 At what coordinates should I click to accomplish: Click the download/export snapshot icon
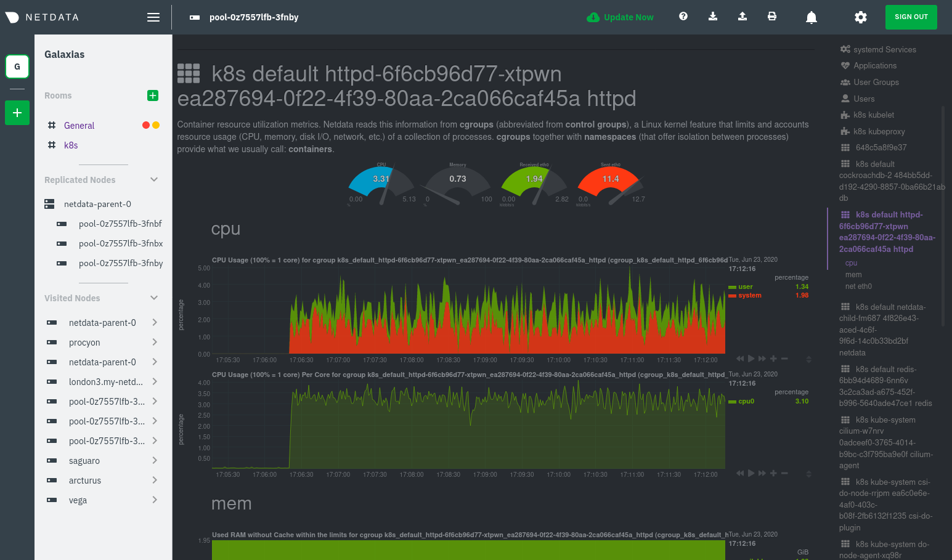click(713, 17)
